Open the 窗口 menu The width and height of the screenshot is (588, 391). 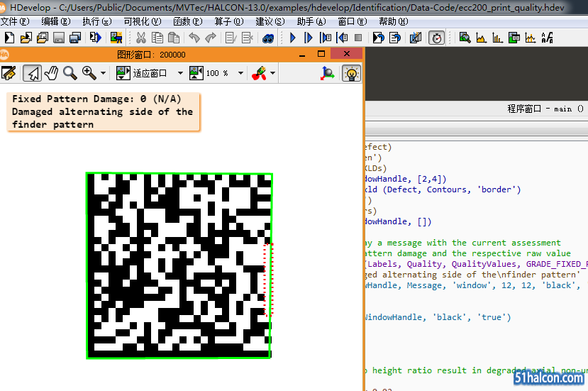pos(353,22)
